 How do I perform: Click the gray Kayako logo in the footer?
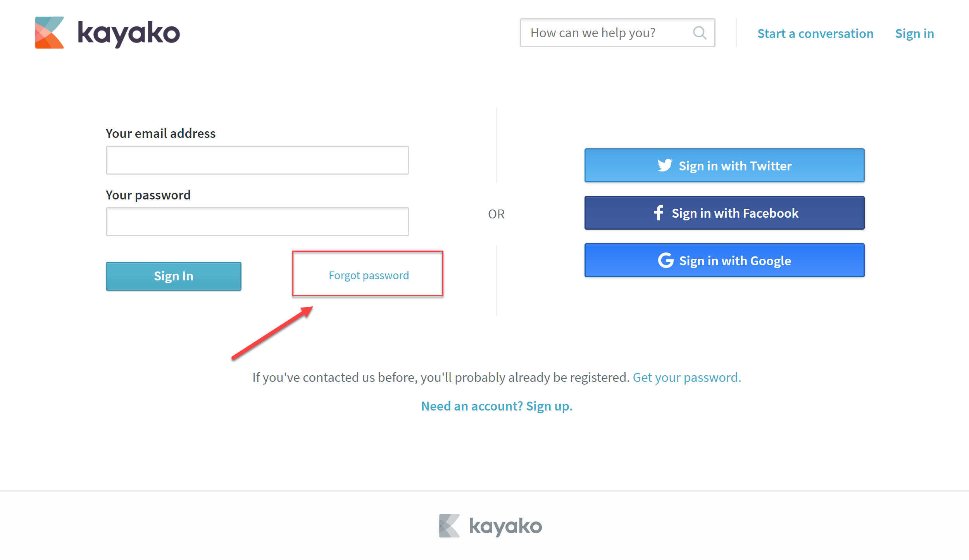coord(449,526)
